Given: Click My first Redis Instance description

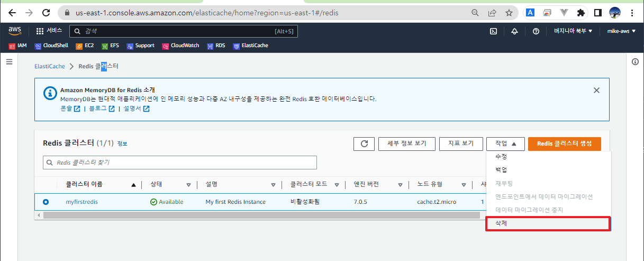Looking at the screenshot, I should (235, 202).
